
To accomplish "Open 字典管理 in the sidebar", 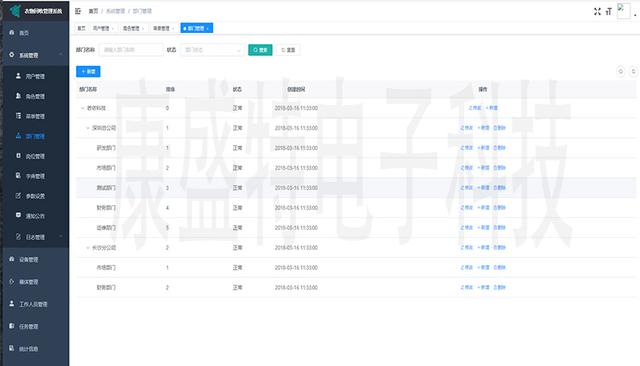I will [35, 176].
